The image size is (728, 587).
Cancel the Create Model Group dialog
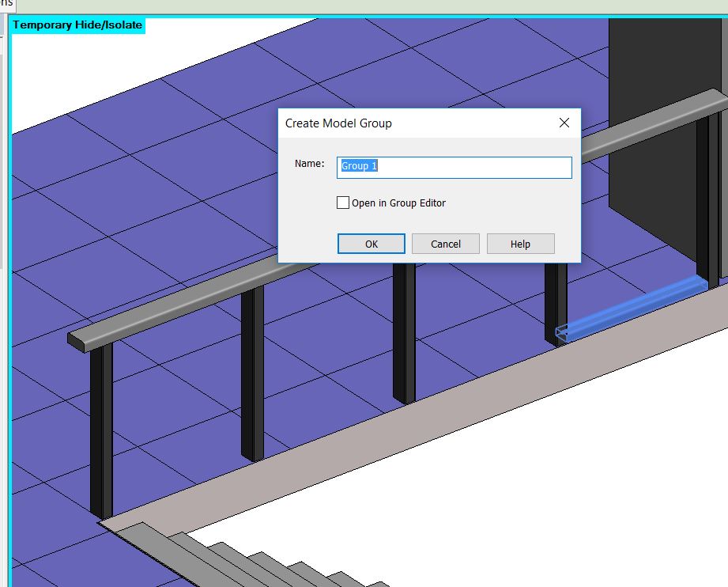(445, 244)
